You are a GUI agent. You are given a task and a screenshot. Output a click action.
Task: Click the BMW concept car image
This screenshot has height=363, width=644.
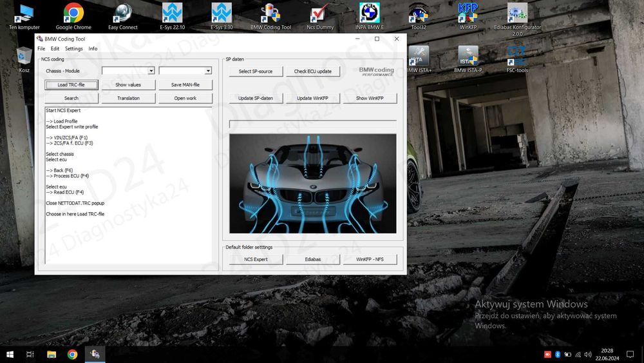(312, 183)
